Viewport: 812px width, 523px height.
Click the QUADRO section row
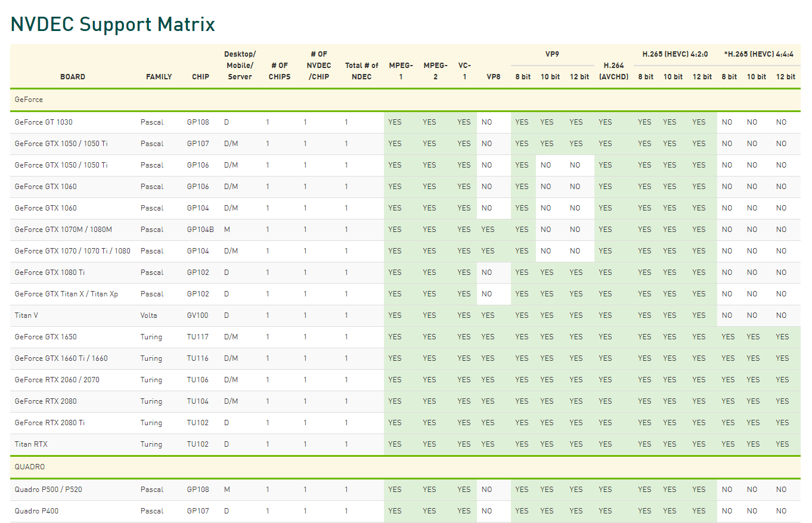click(x=405, y=467)
